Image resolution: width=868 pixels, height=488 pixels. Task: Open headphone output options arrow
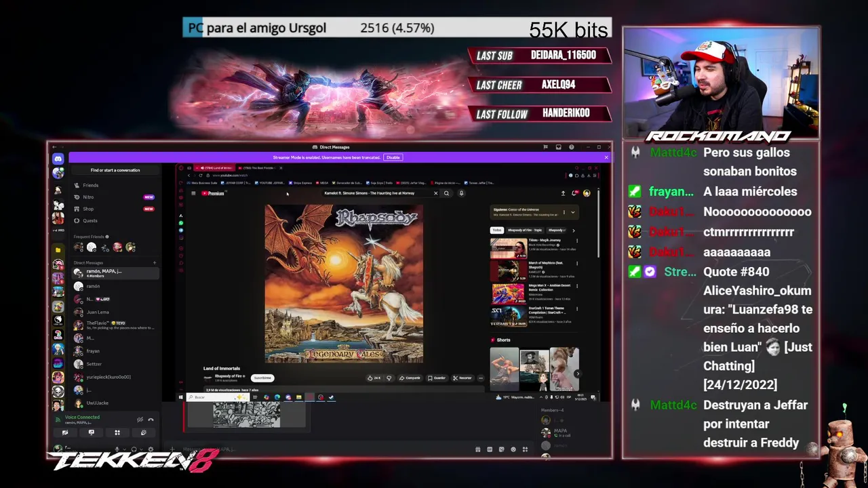click(141, 449)
